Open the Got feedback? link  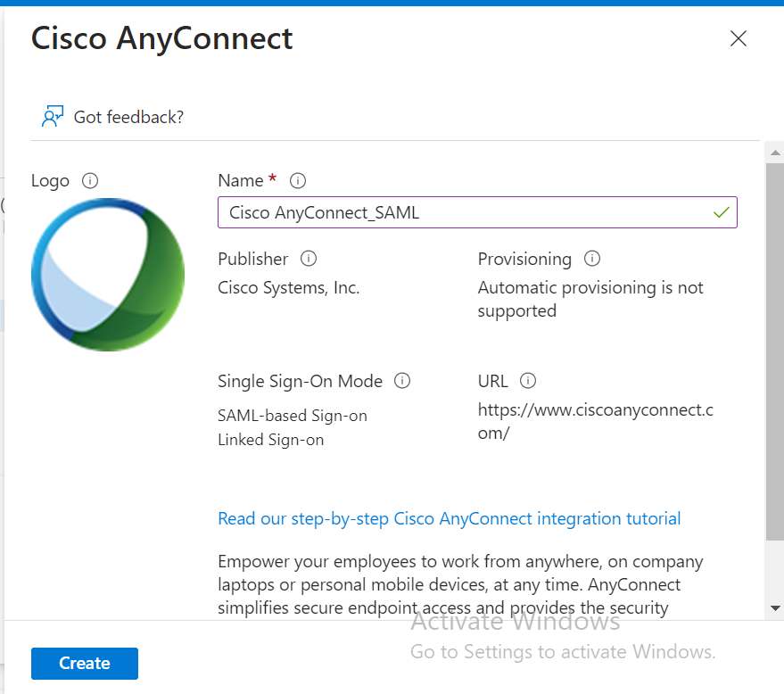[128, 117]
